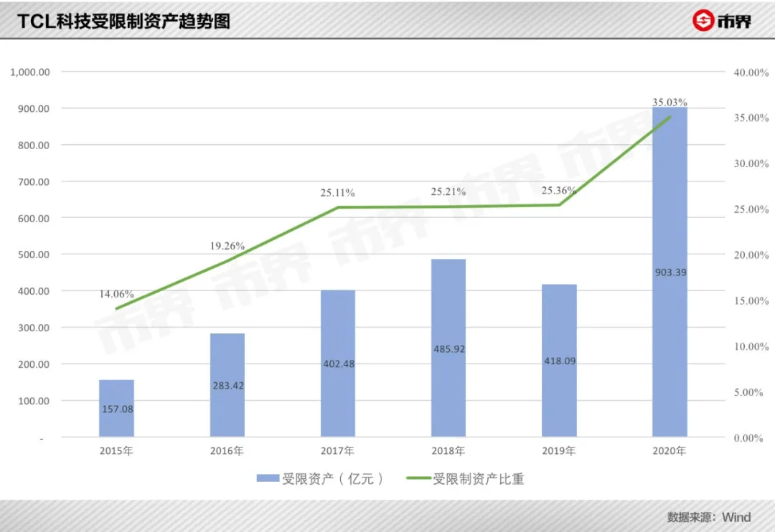Viewport: 775px width, 532px height.
Task: Select the 2017年 bar labeled 402.48
Action: pos(338,363)
